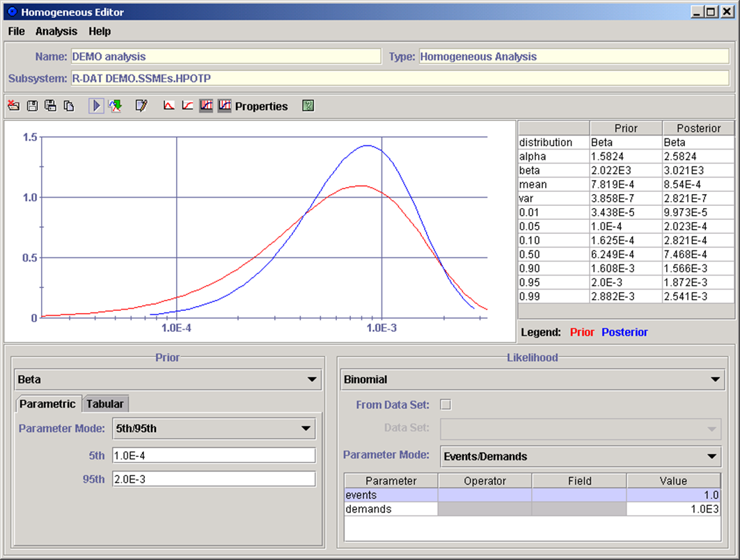740x560 pixels.
Task: Open an analysis using the folder toolbar icon
Action: 15,106
